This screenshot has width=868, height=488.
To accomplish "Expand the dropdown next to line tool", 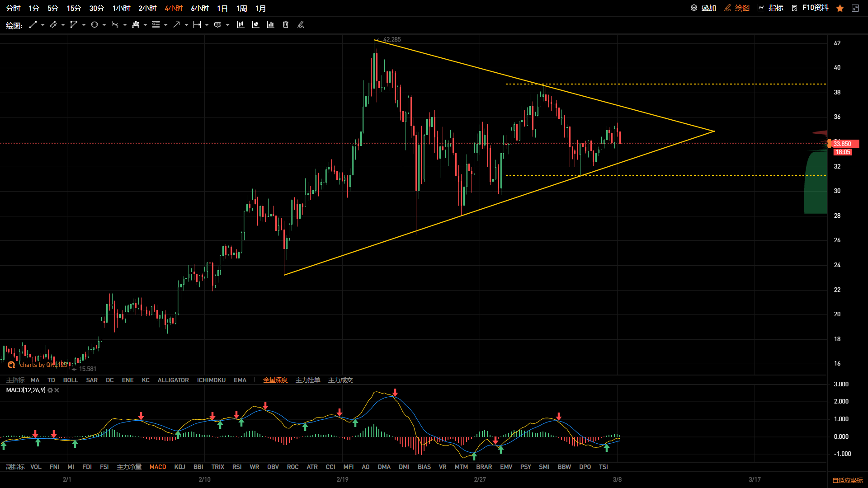I will (x=42, y=25).
